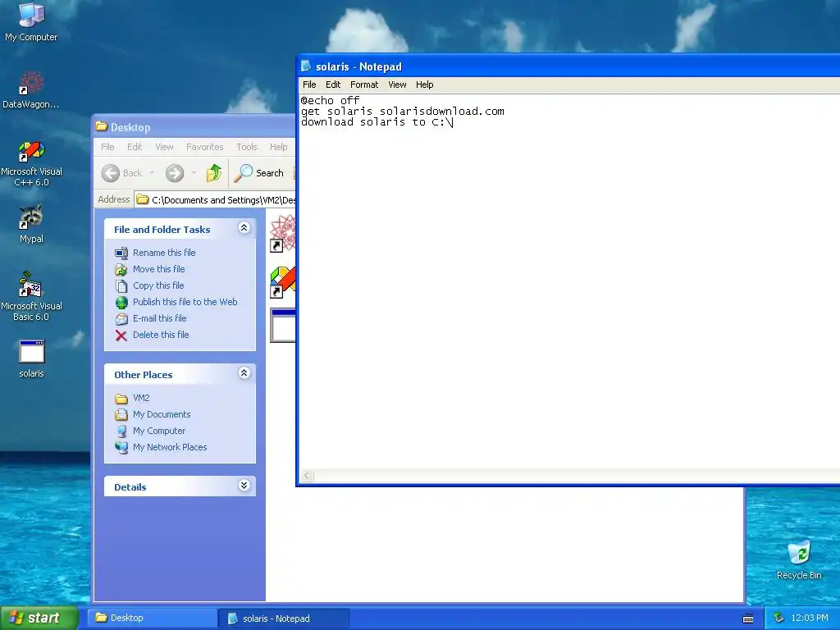Open Favorites menu in Desktop window
Viewport: 840px width, 630px height.
click(x=204, y=147)
